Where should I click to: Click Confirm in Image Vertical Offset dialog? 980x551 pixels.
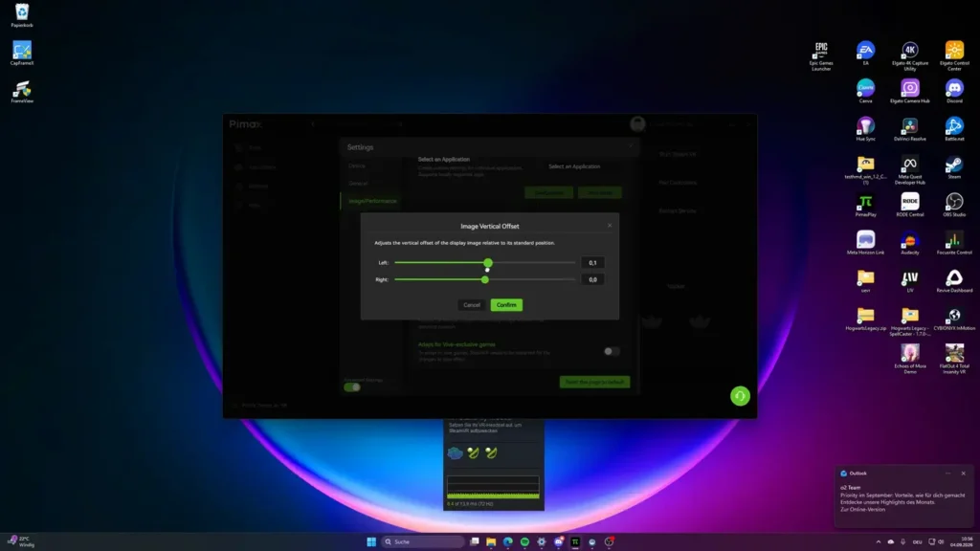(x=506, y=305)
